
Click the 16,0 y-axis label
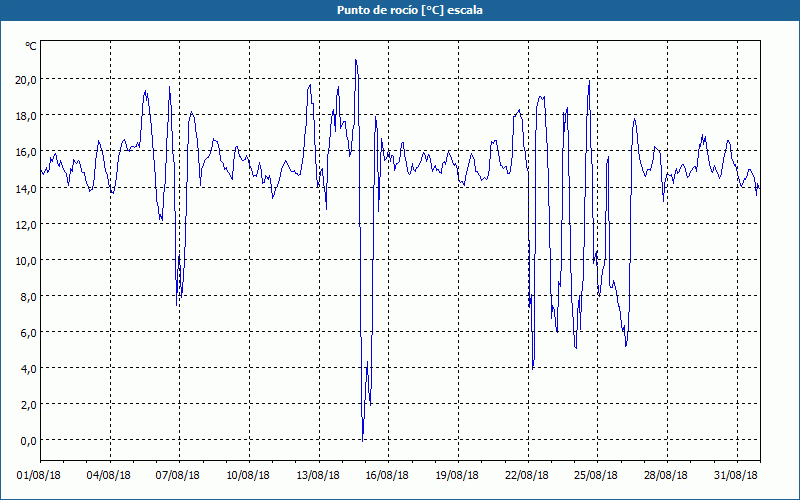click(x=28, y=152)
